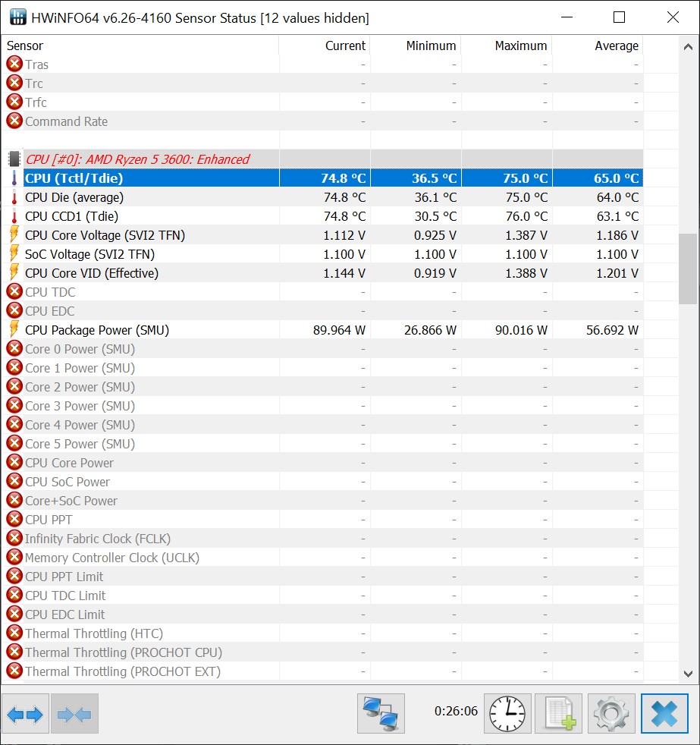Click the Average column header

coord(598,46)
